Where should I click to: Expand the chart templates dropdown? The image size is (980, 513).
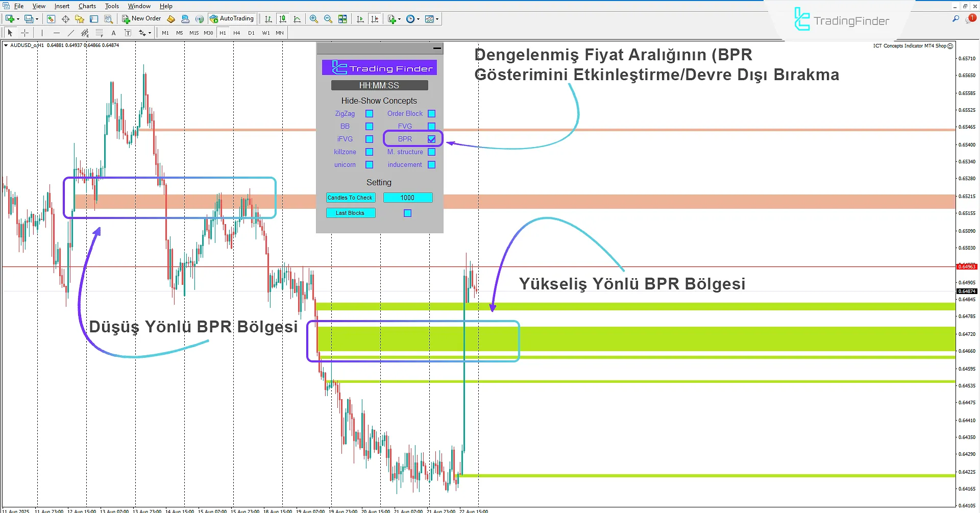click(x=437, y=19)
